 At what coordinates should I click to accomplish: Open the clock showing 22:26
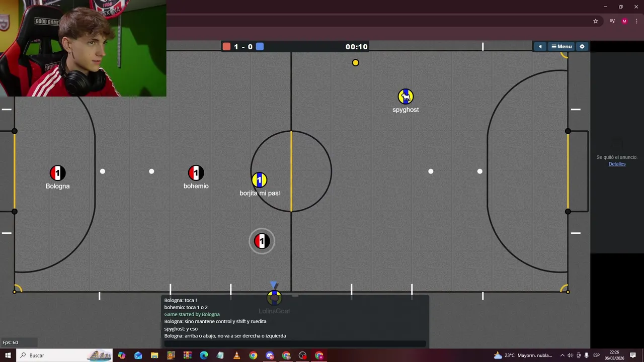tap(614, 355)
